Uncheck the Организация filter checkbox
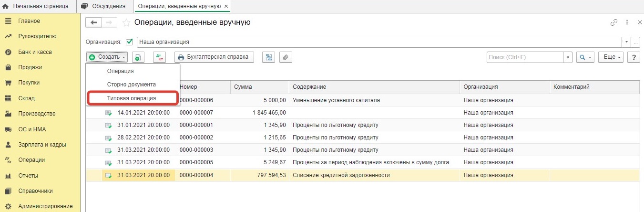Image resolution: width=644 pixels, height=212 pixels. (x=129, y=42)
